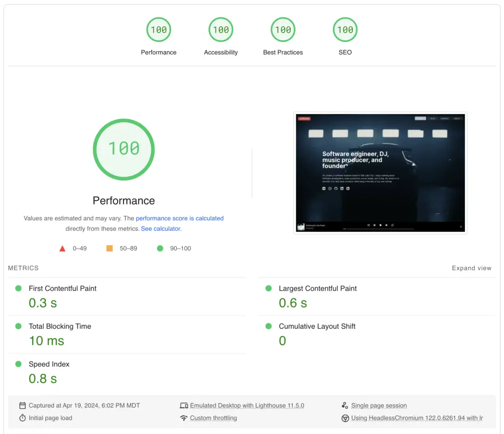Click 'Emulated Desktop with Lighthouse 11.5.0' text
This screenshot has height=434, width=504.
click(247, 406)
